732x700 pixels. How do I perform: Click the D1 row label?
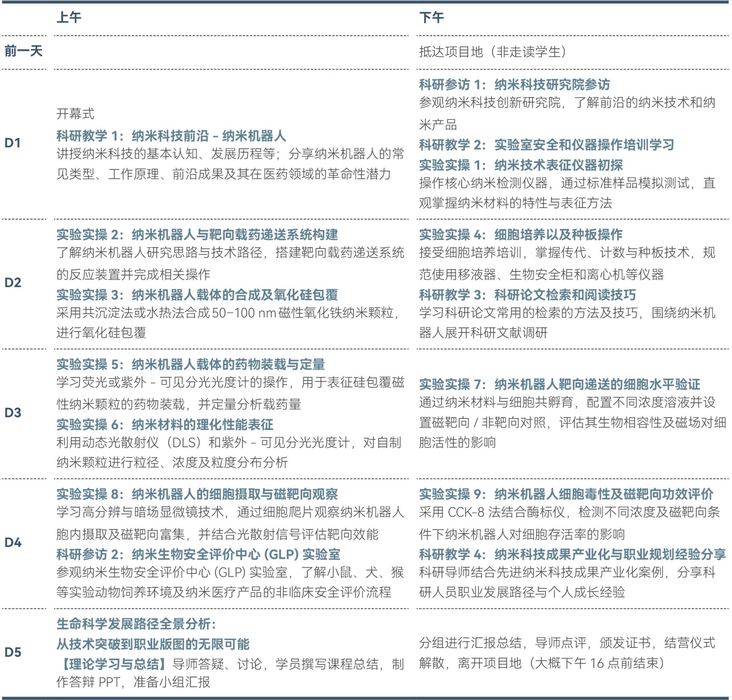pyautogui.click(x=13, y=143)
